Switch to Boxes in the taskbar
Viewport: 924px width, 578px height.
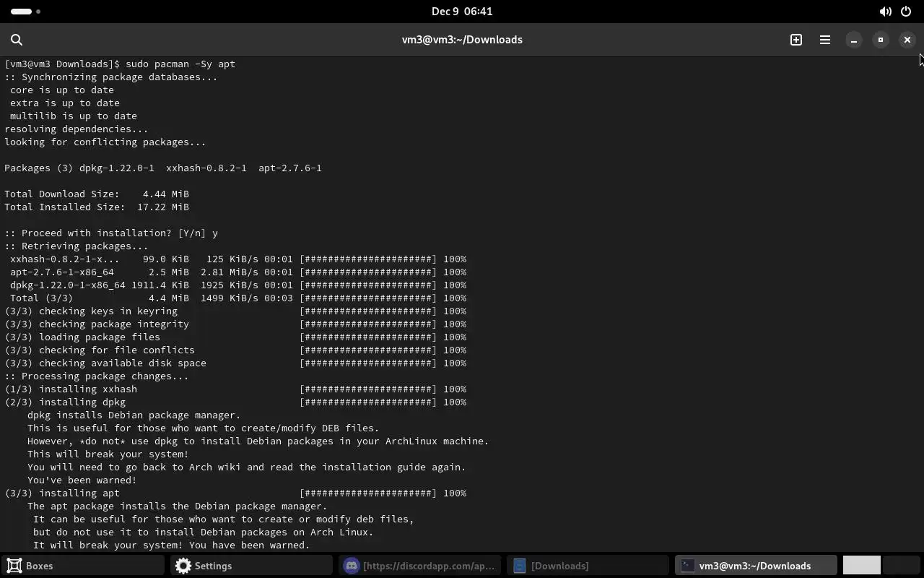[84, 566]
